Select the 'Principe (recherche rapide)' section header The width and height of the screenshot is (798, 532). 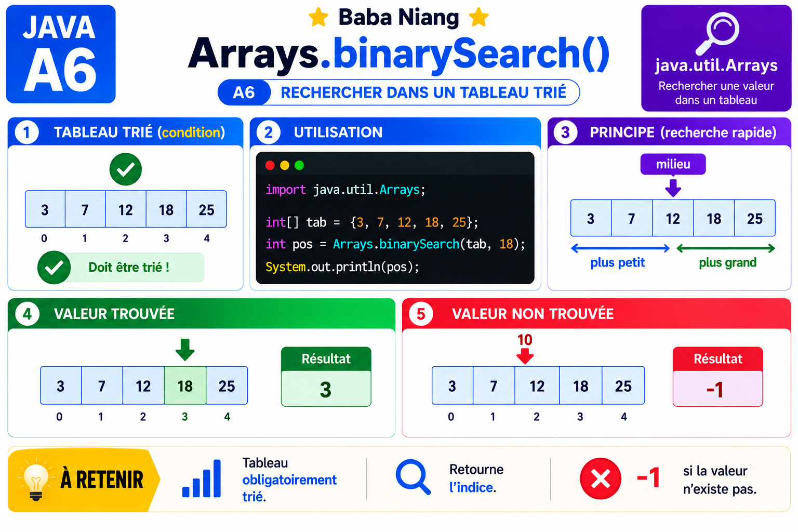pyautogui.click(x=669, y=132)
